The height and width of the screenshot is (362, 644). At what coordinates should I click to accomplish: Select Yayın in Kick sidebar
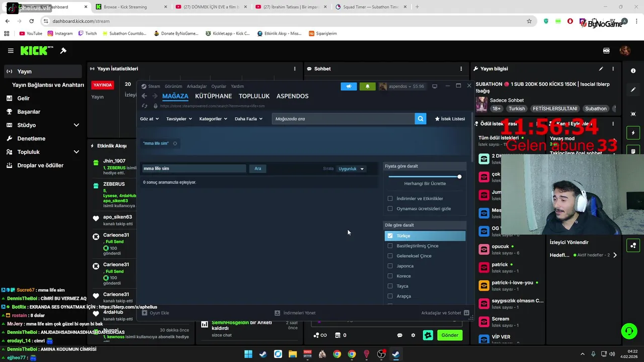[43, 71]
